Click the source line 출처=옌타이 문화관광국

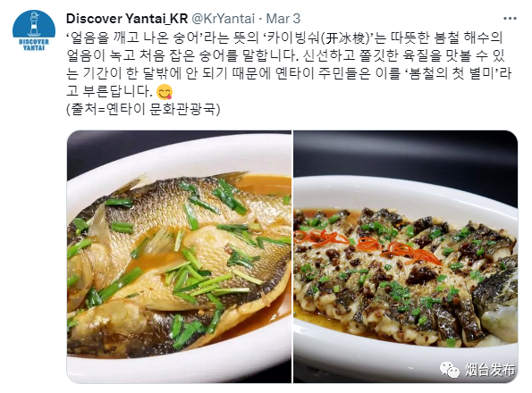(144, 109)
